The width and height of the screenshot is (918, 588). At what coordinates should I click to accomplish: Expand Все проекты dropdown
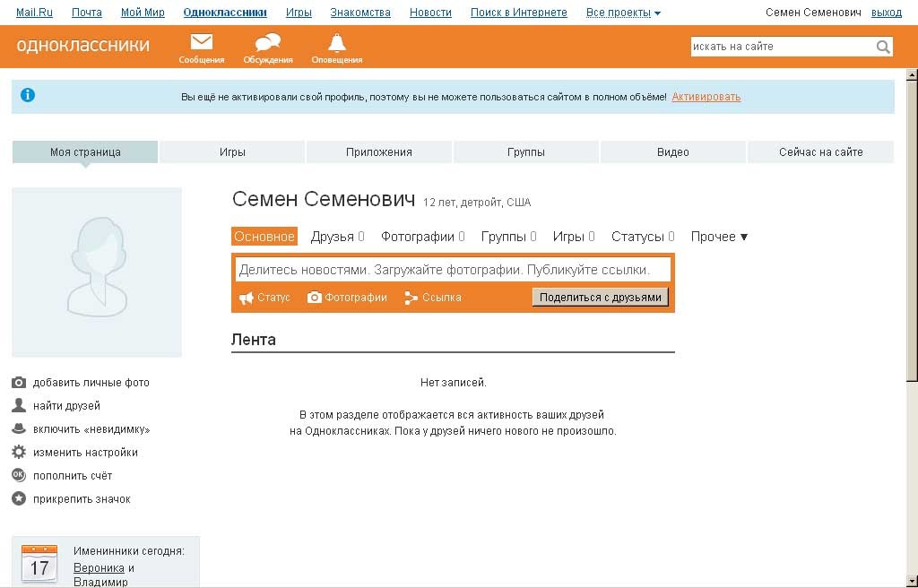tap(623, 13)
